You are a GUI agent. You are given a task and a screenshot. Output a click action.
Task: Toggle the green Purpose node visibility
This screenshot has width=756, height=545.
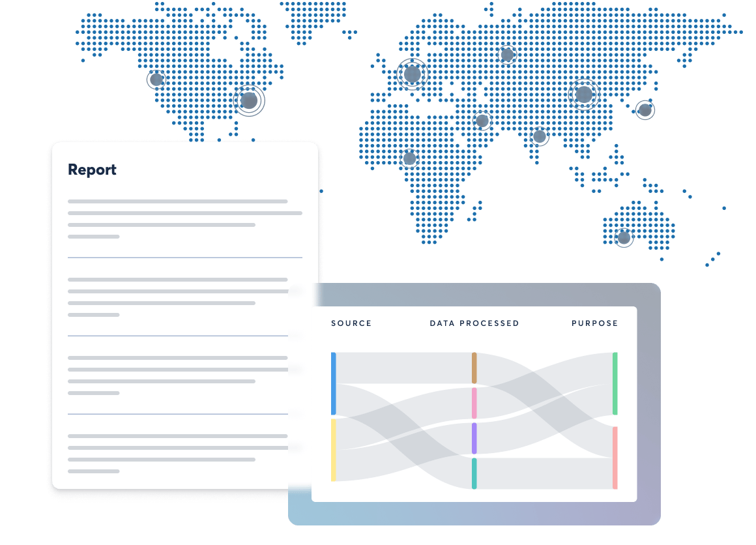coord(615,384)
